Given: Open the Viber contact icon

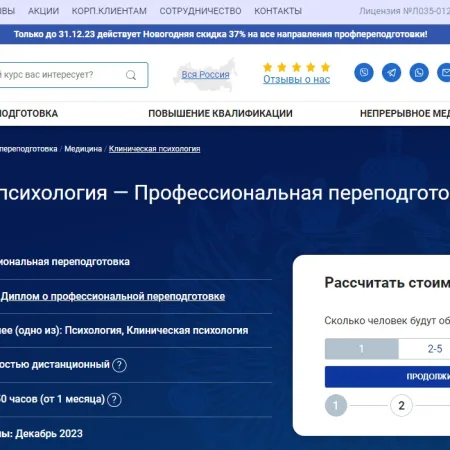Looking at the screenshot, I should pos(364,72).
